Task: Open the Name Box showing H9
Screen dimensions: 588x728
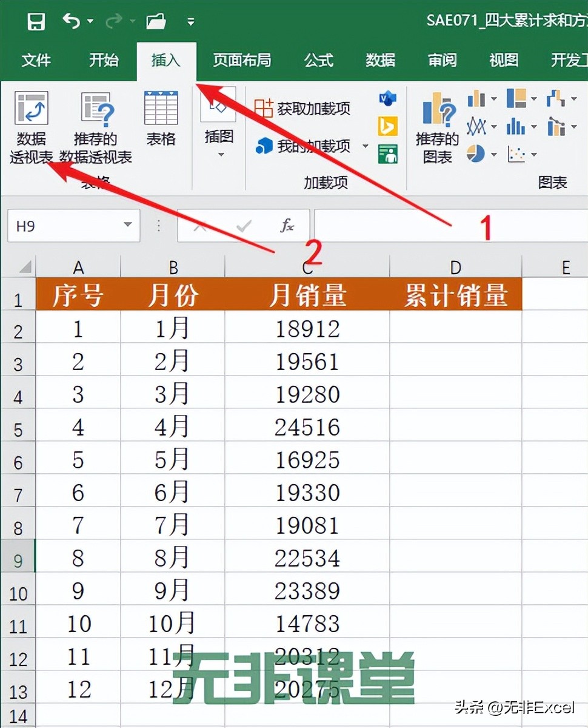Action: tap(67, 225)
